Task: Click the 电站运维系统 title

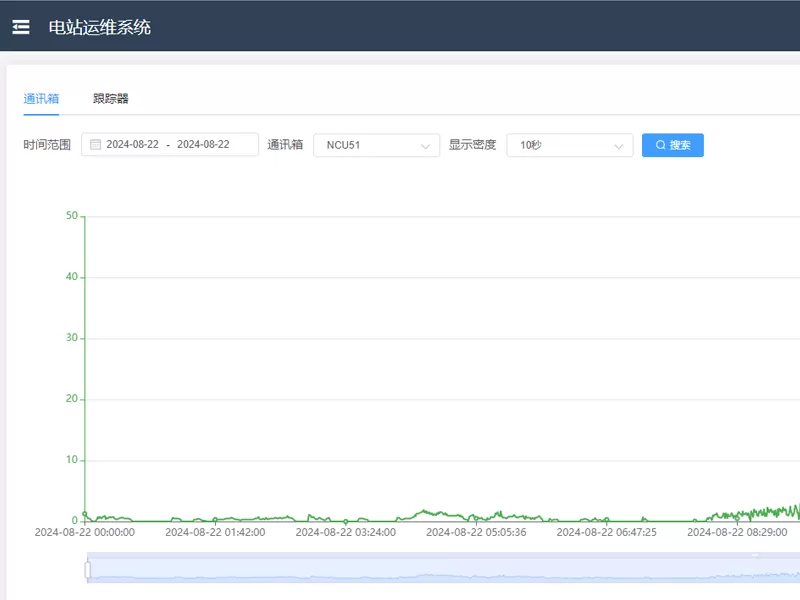Action: tap(99, 27)
